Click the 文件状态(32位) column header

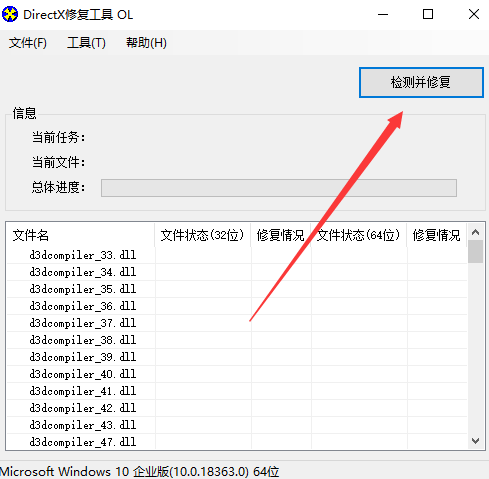pyautogui.click(x=202, y=235)
